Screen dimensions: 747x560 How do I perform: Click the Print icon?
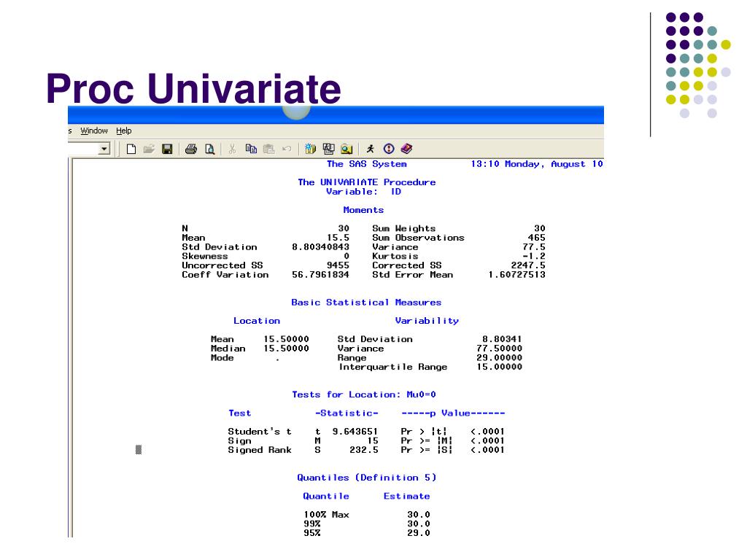191,149
